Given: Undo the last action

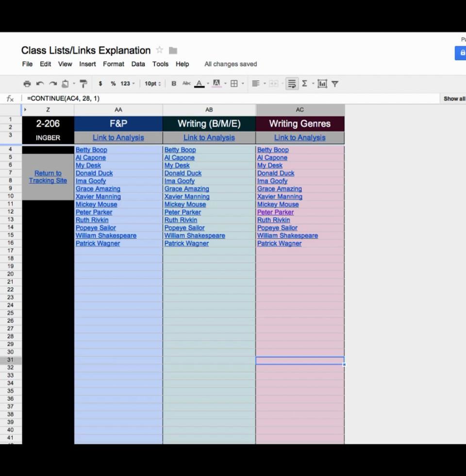Looking at the screenshot, I should click(x=40, y=84).
